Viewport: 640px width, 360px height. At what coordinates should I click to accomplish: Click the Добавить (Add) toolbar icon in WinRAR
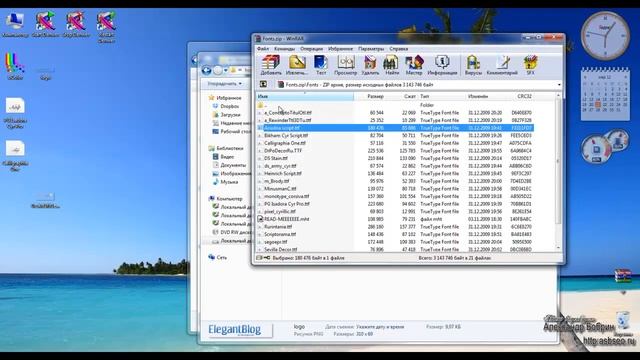pyautogui.click(x=271, y=65)
